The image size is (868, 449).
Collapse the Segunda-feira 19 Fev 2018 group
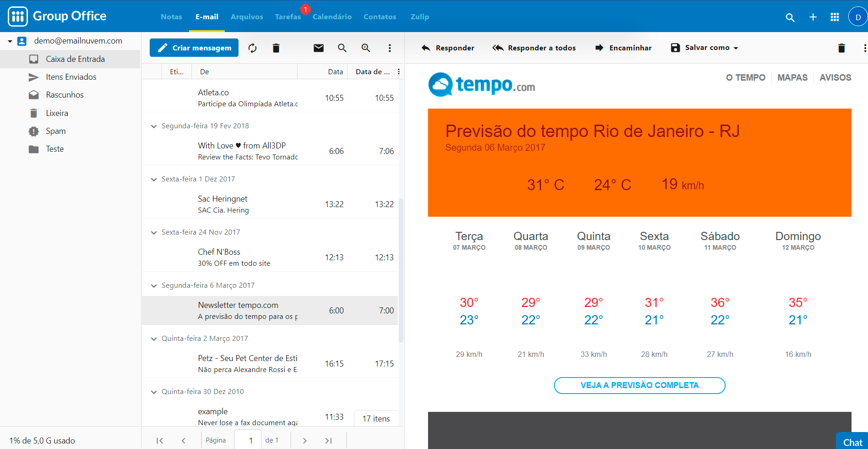pos(154,126)
